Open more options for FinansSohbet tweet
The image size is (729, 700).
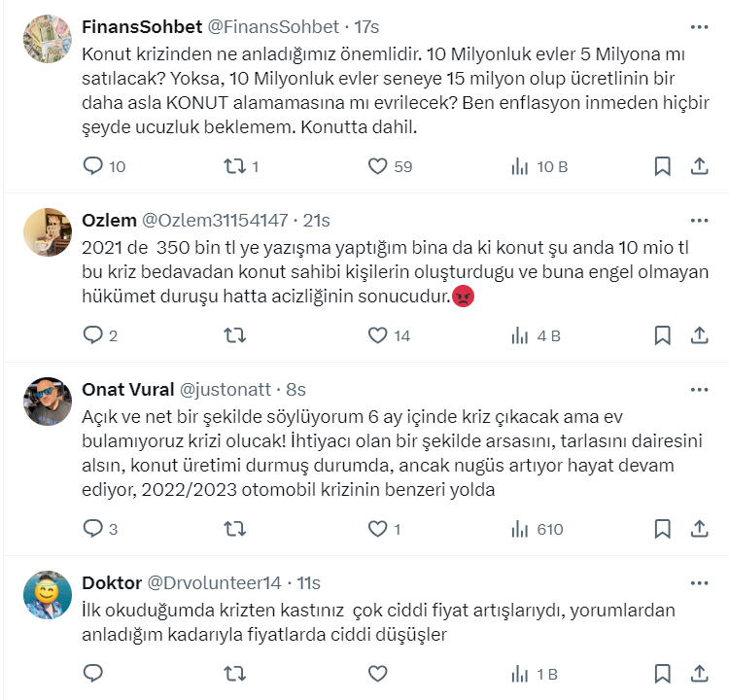click(x=698, y=26)
